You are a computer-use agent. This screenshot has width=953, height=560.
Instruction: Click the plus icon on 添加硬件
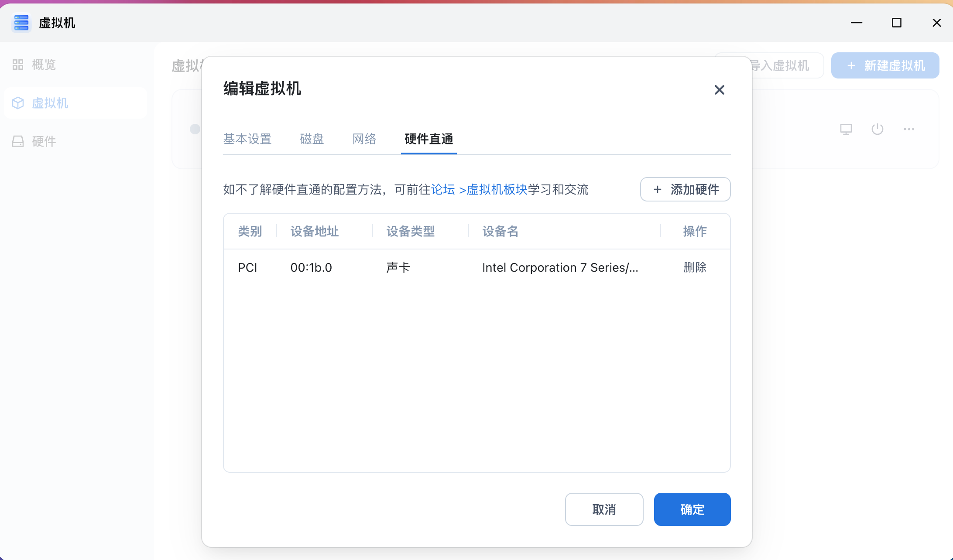pyautogui.click(x=657, y=189)
